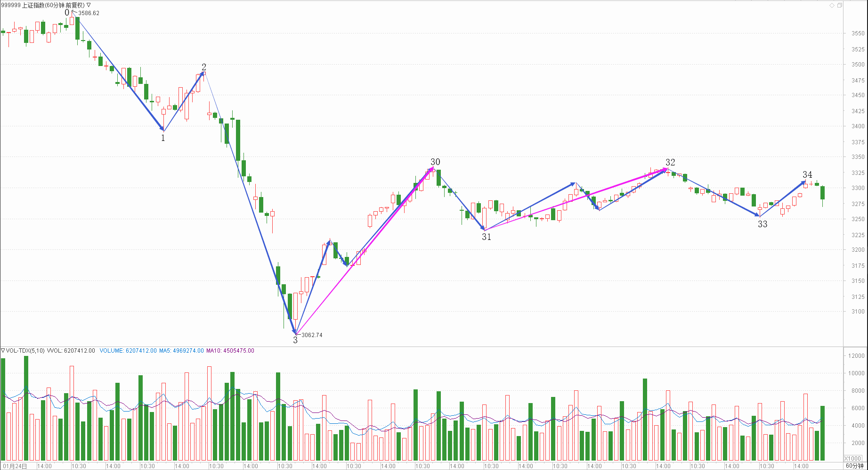Click the 01月24日 date on time axis

[x=15, y=466]
